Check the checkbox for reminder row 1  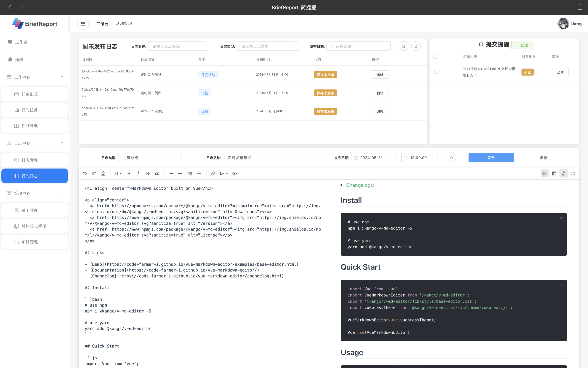[x=436, y=72]
